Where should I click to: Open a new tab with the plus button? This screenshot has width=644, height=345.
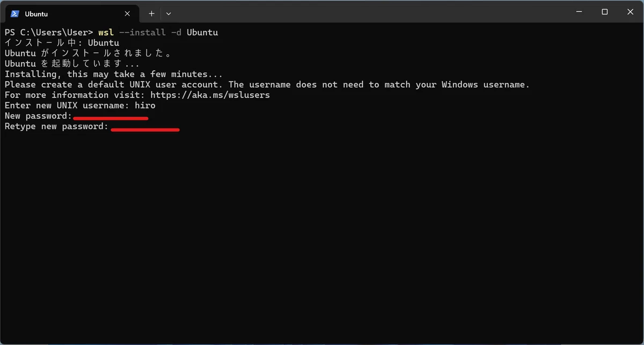(151, 13)
